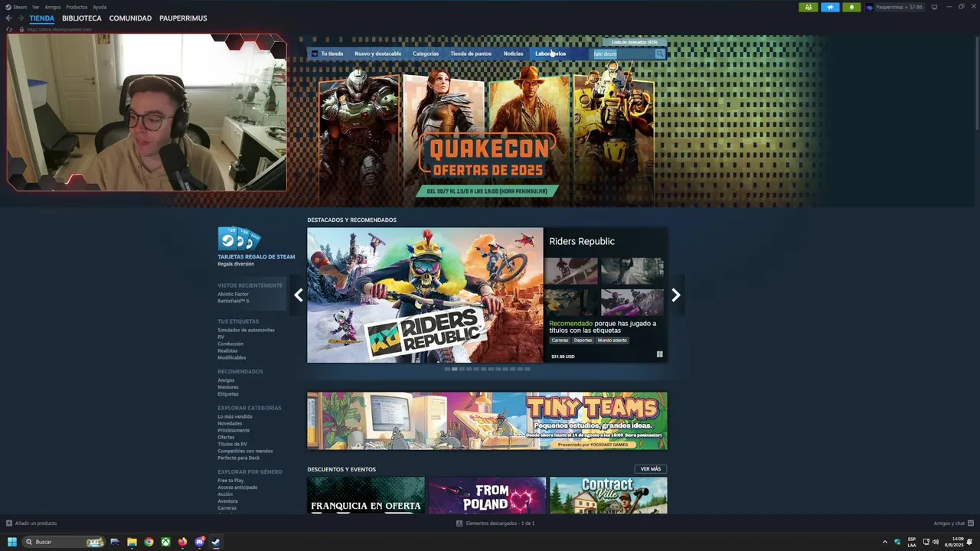Click the Añadir un producto plus icon

[9, 523]
